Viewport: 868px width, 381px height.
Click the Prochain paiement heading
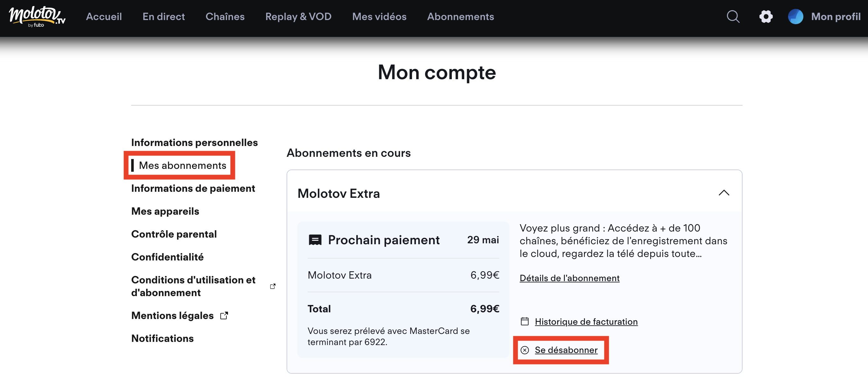point(384,240)
